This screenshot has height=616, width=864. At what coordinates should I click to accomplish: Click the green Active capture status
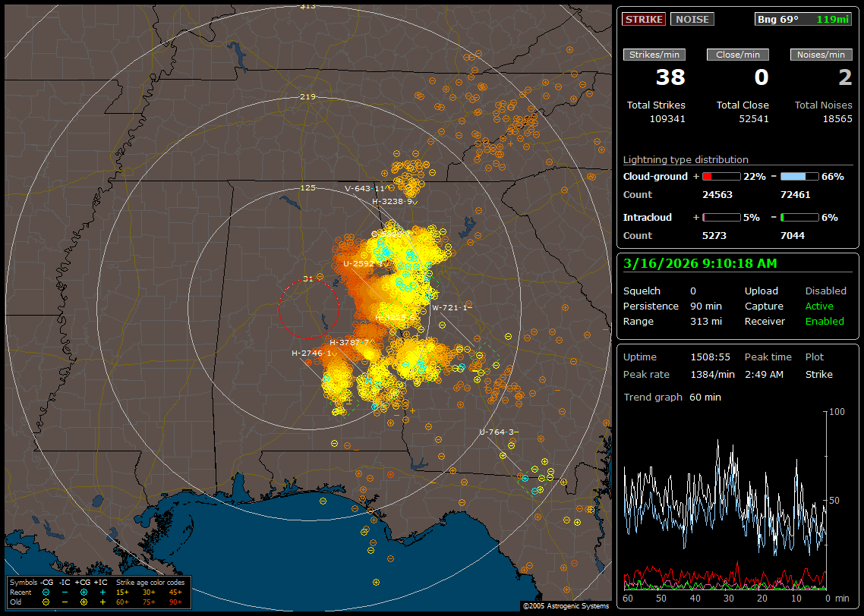click(x=819, y=306)
